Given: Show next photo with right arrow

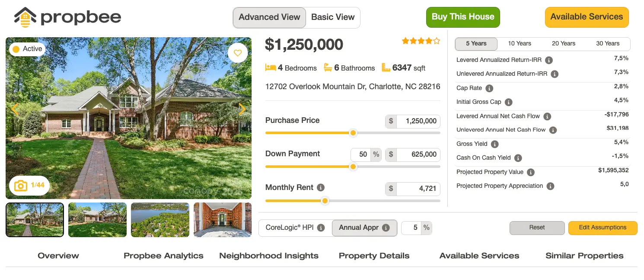Looking at the screenshot, I should (242, 109).
